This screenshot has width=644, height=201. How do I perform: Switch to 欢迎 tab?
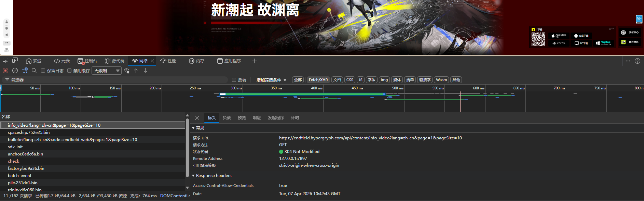click(33, 61)
